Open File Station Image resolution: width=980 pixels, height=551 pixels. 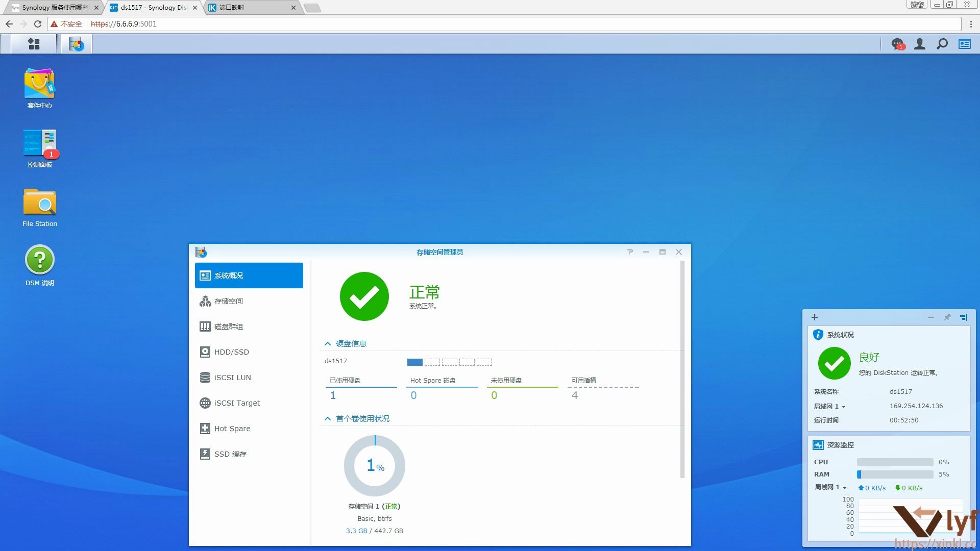(x=39, y=204)
